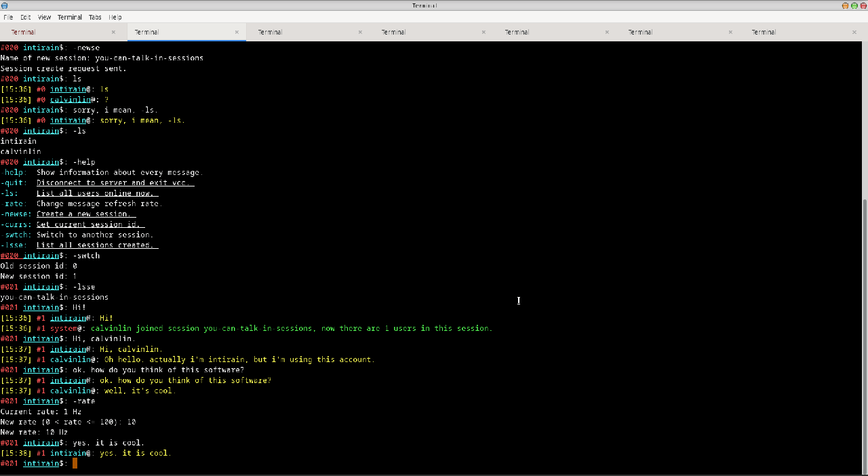This screenshot has height=476, width=868.
Task: Click the window menu icon in title bar
Action: tap(5, 5)
